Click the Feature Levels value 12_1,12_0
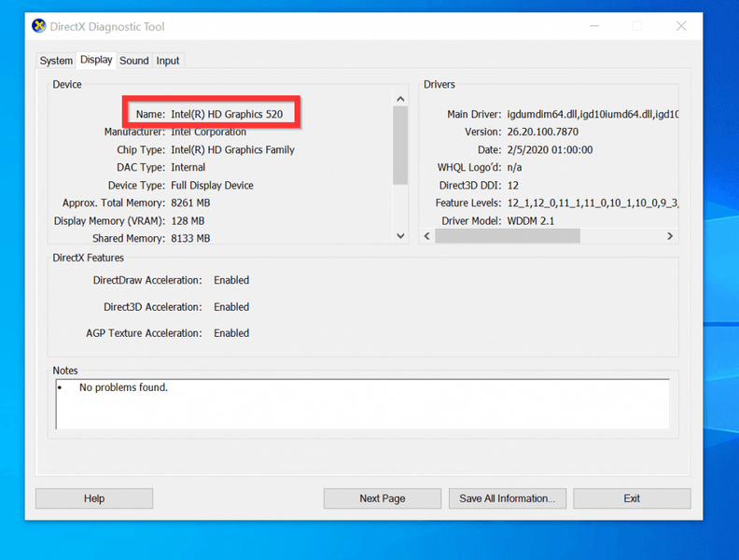The width and height of the screenshot is (739, 560). (x=593, y=203)
